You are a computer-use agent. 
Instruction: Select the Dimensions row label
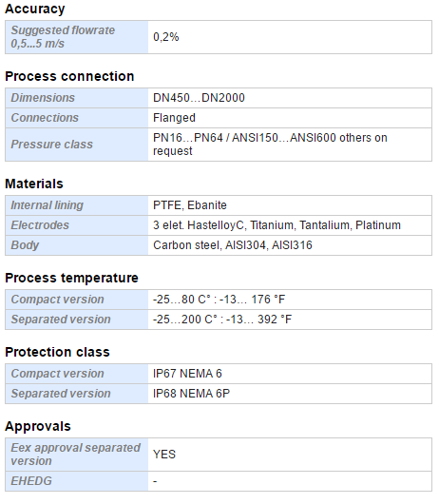point(77,98)
